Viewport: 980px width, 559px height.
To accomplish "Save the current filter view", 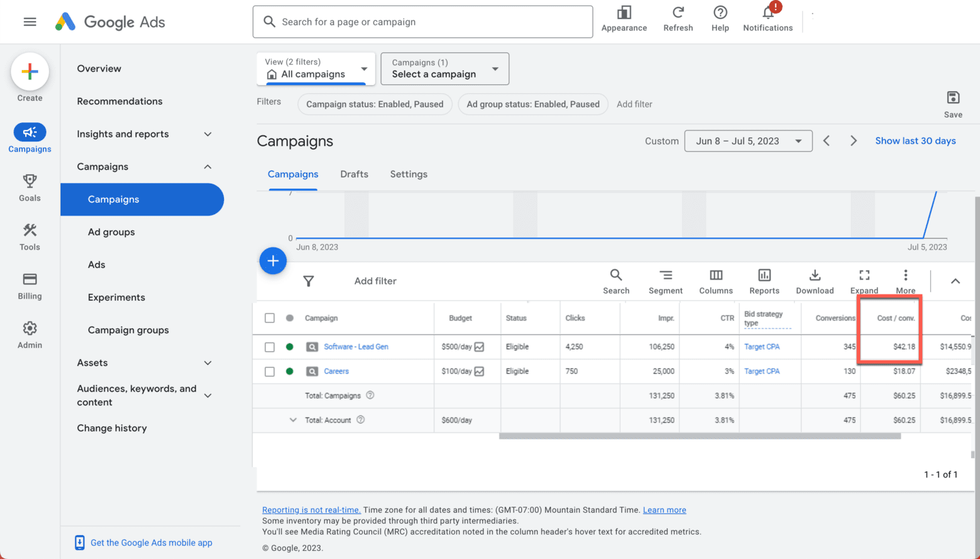I will tap(953, 104).
